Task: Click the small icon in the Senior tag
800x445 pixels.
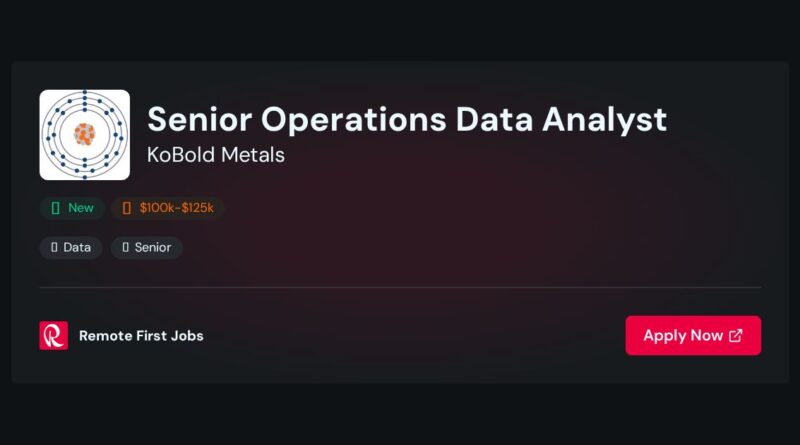Action: click(126, 248)
